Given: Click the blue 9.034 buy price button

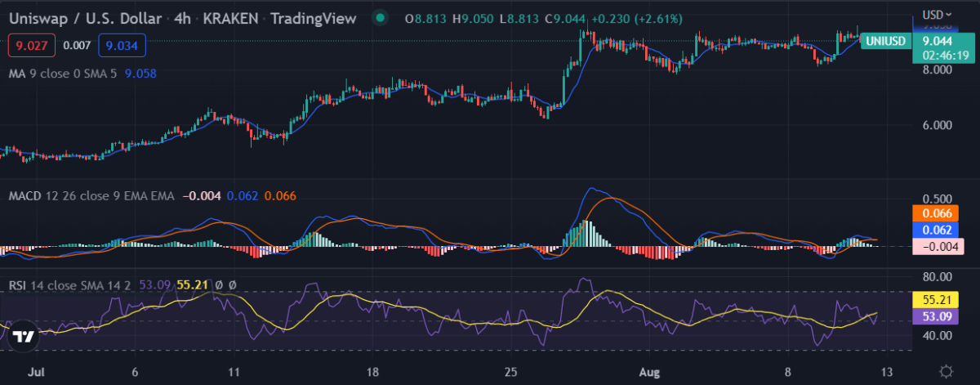Looking at the screenshot, I should click(122, 45).
